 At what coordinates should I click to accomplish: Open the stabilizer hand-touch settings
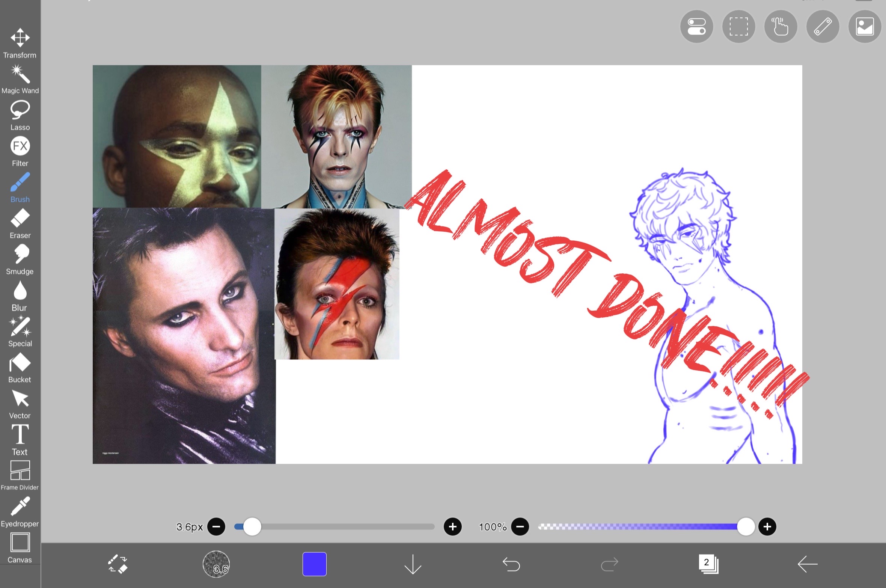[781, 27]
